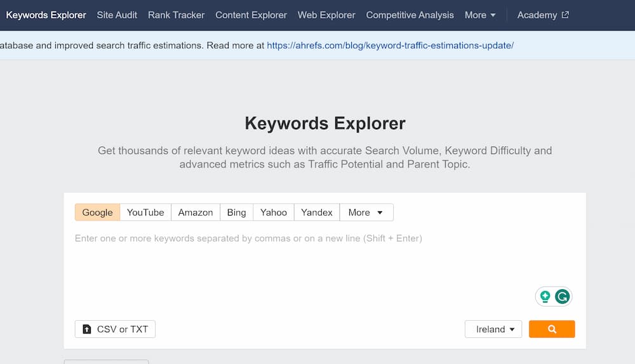
Task: Open the keyword traffic estimations blog link
Action: coord(390,45)
